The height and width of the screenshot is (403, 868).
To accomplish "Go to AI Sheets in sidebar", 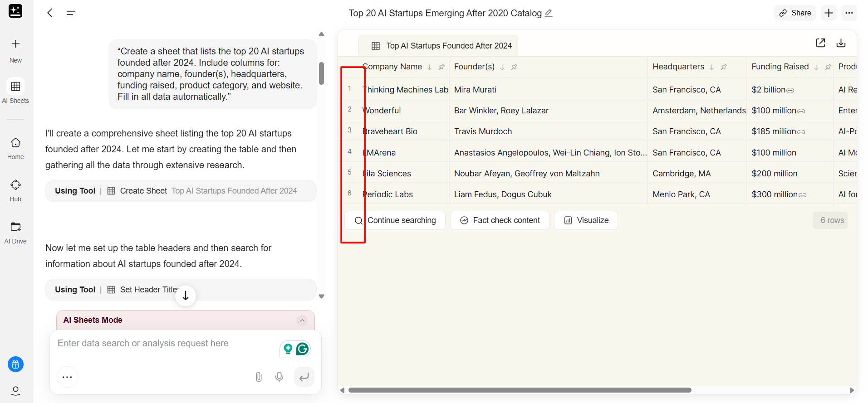I will tap(15, 91).
